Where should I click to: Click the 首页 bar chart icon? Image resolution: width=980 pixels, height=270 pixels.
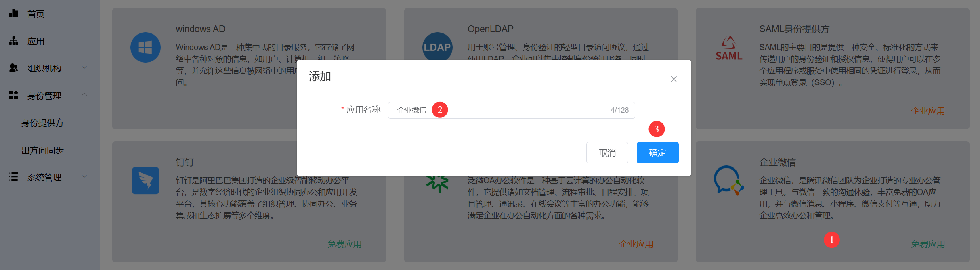click(14, 14)
